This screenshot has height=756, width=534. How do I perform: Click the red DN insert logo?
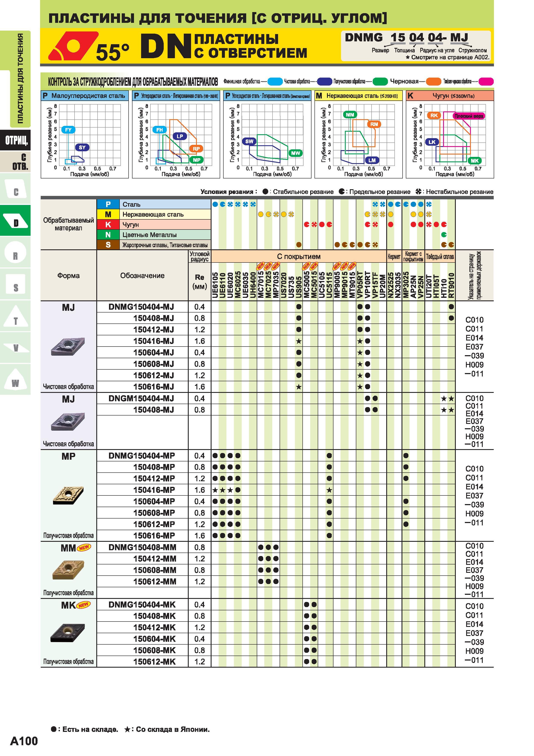(x=73, y=46)
